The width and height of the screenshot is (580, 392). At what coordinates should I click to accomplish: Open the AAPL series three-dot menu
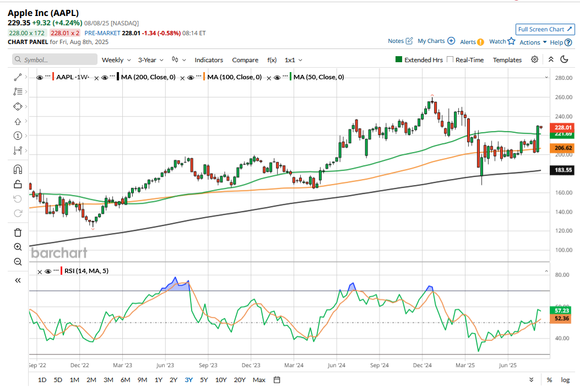[48, 77]
